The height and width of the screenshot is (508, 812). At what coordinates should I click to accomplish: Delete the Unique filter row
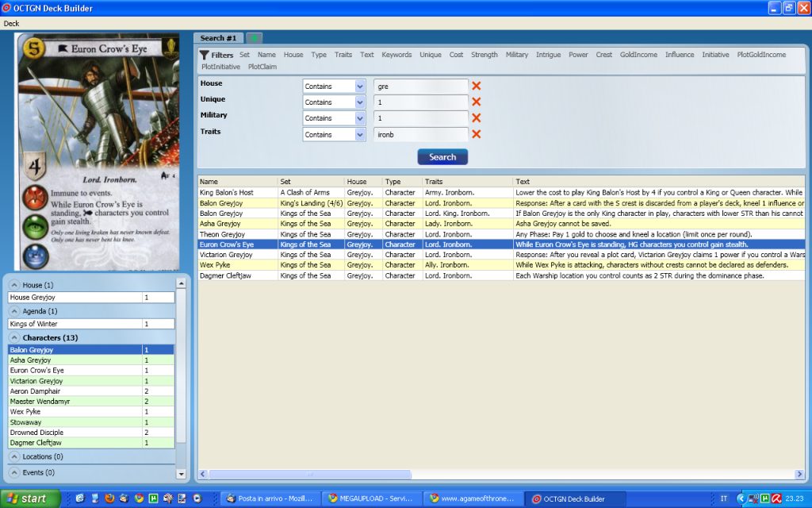pyautogui.click(x=477, y=102)
